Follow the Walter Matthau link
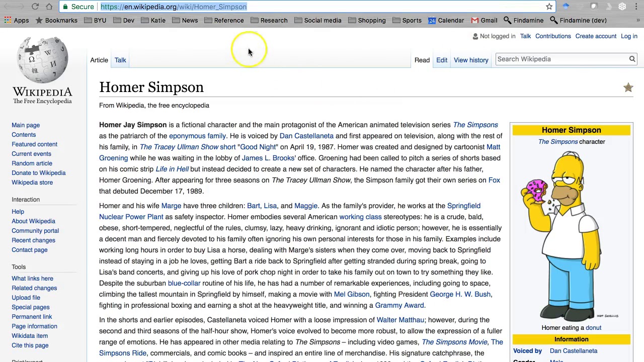Screen dimensions: 644x362 tap(400, 320)
